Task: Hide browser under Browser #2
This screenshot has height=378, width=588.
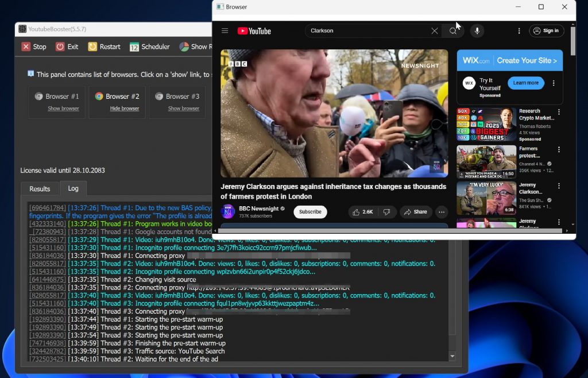Action: pyautogui.click(x=125, y=109)
